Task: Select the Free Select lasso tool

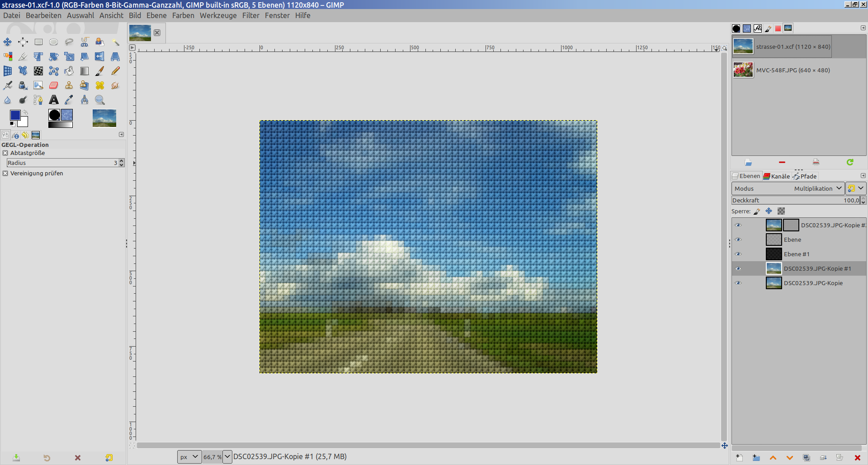Action: [69, 42]
